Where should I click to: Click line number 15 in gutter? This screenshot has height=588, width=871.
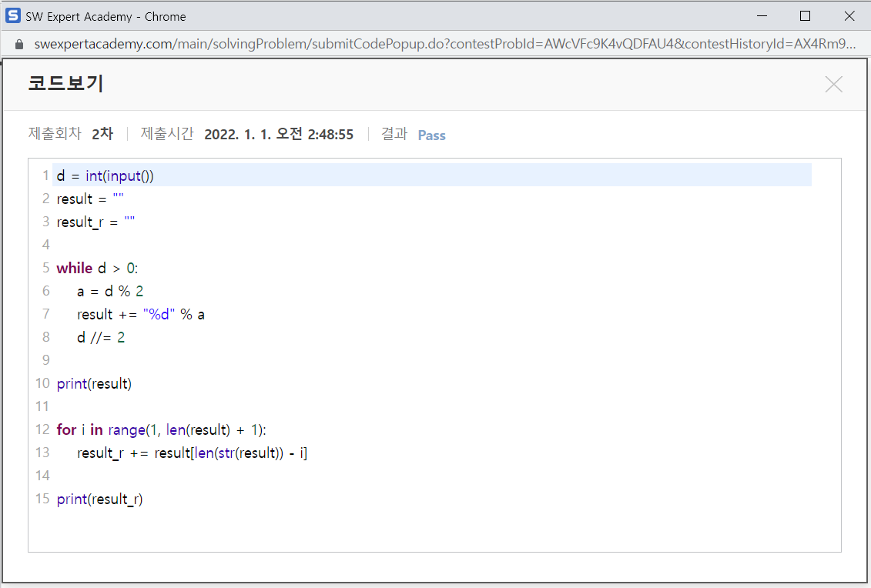[43, 499]
